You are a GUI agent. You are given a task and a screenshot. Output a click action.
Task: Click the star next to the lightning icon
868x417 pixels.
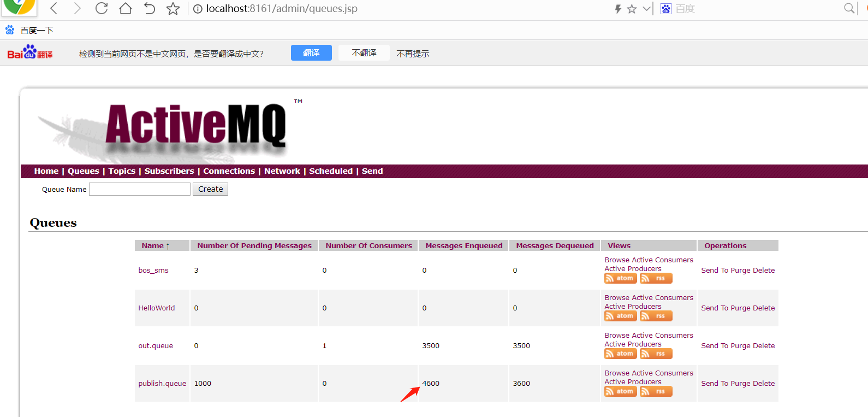(632, 9)
